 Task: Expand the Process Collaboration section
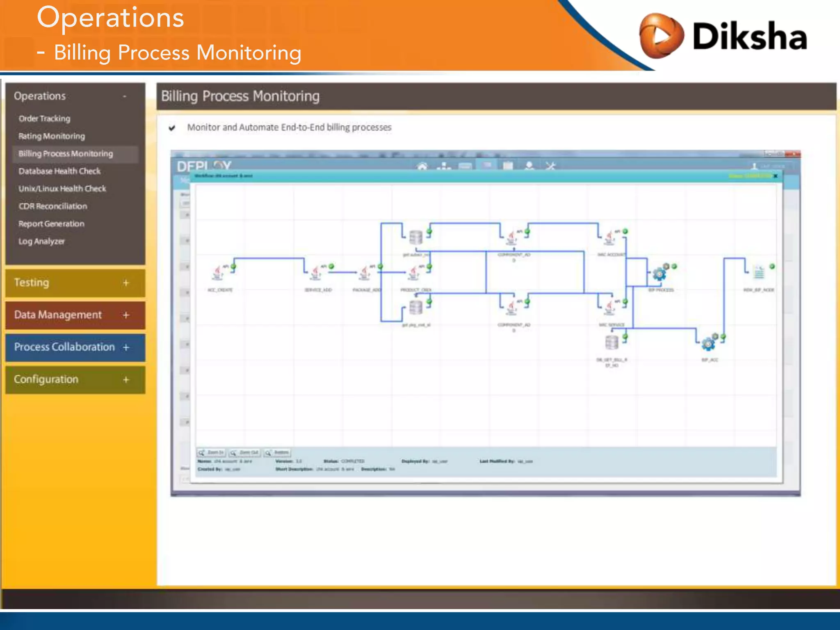pyautogui.click(x=126, y=347)
